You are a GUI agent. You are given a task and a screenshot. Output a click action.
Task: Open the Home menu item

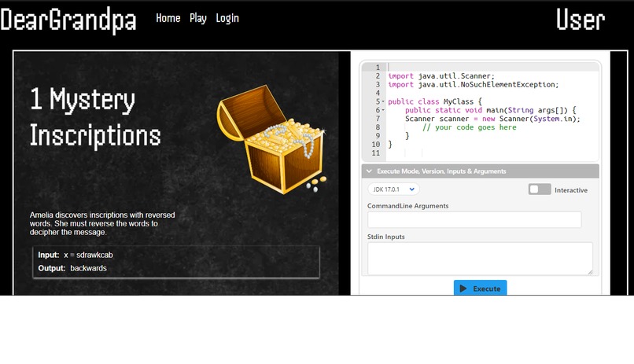pos(168,18)
